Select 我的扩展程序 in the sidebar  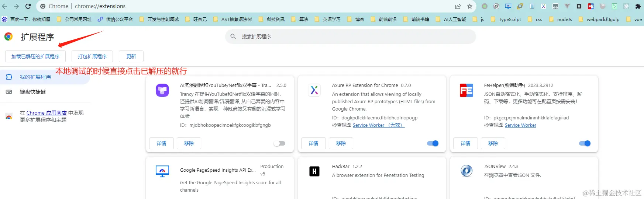(45, 77)
